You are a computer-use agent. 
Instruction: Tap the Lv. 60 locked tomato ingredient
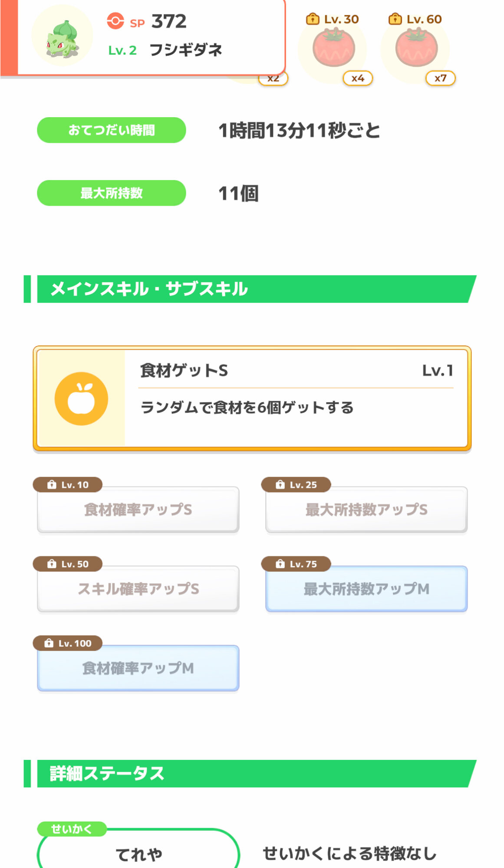pyautogui.click(x=416, y=49)
